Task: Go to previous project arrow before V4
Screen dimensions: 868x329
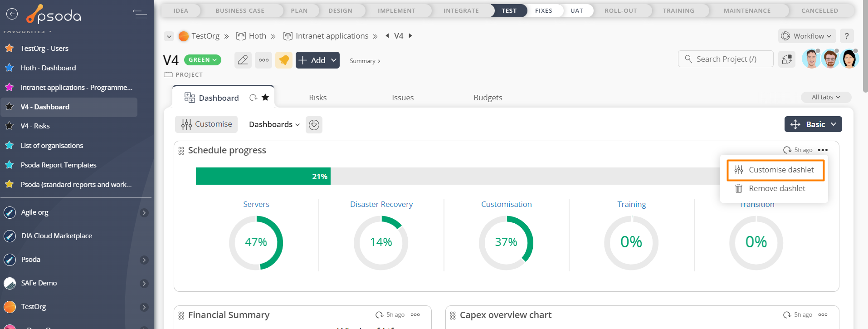Action: pos(387,36)
